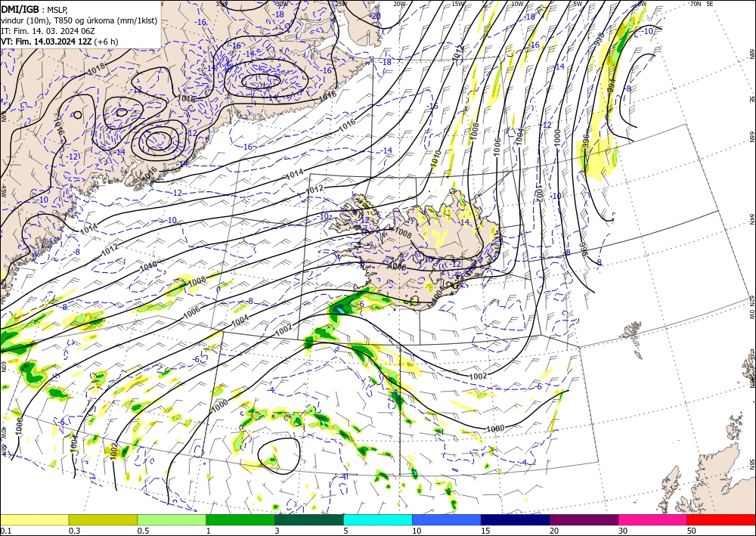
Task: Click the '0.1' legend scale value
Action: pos(5,531)
